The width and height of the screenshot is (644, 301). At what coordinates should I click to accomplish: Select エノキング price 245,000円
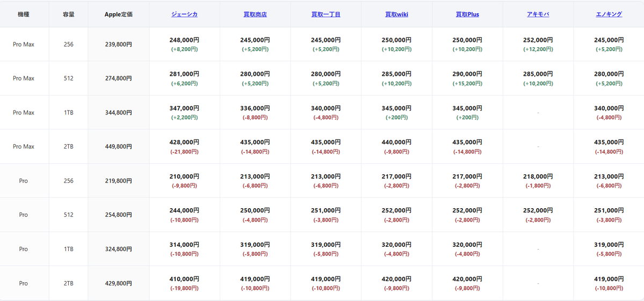click(609, 40)
